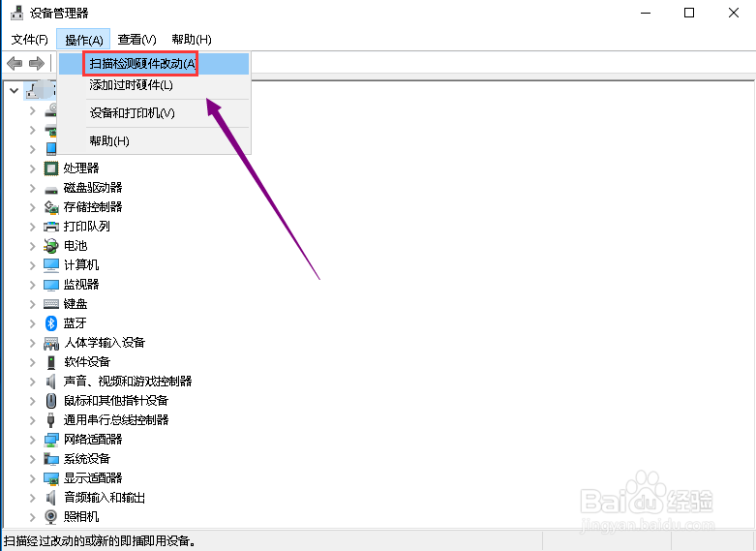Select the 人体学输入设备 tree row label
756x551 pixels.
105,343
